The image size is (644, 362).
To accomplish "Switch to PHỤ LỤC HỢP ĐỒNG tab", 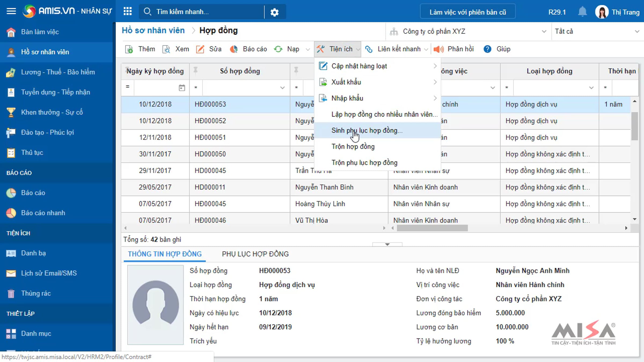I will click(x=255, y=254).
